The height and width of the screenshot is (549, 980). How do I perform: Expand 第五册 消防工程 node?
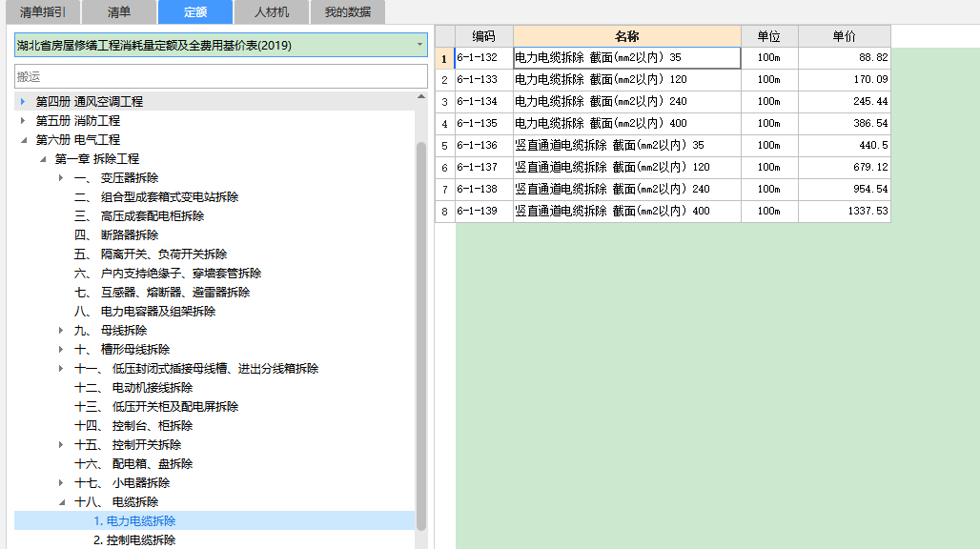23,120
